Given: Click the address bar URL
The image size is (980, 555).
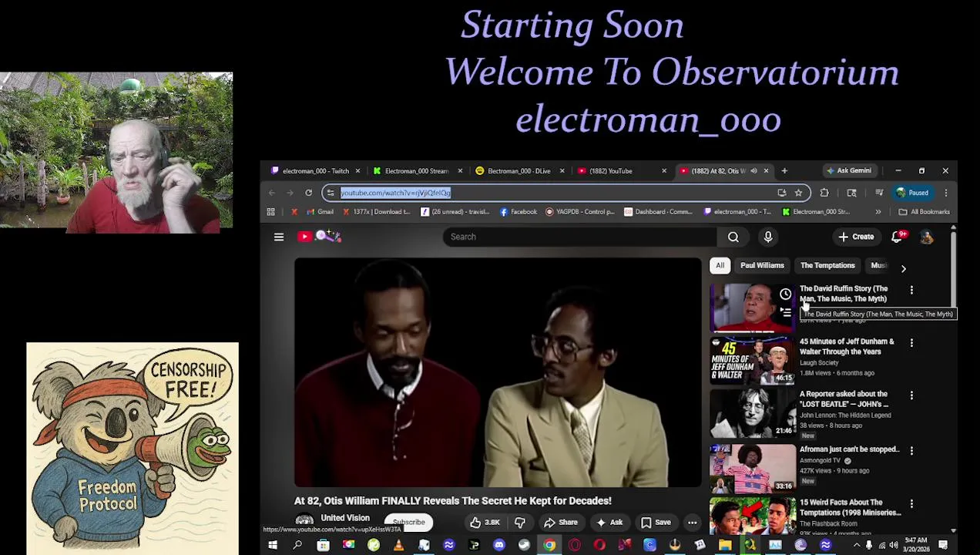Looking at the screenshot, I should click(x=395, y=193).
